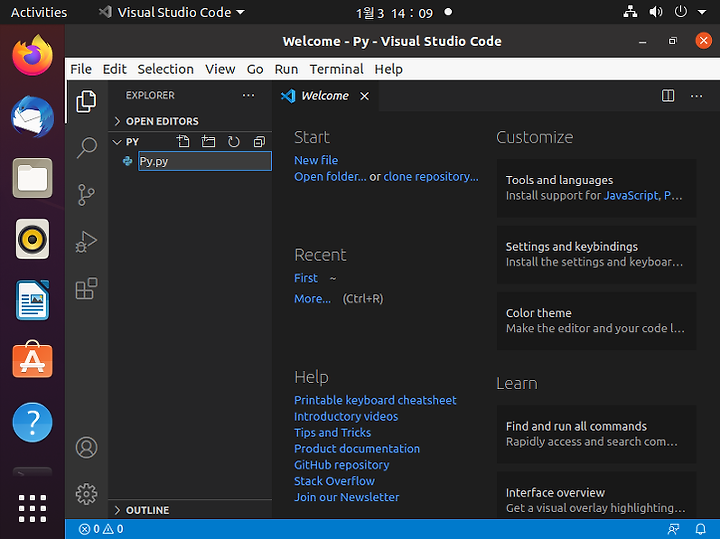720x539 pixels.
Task: Open Tips and Tricks link
Action: point(332,432)
